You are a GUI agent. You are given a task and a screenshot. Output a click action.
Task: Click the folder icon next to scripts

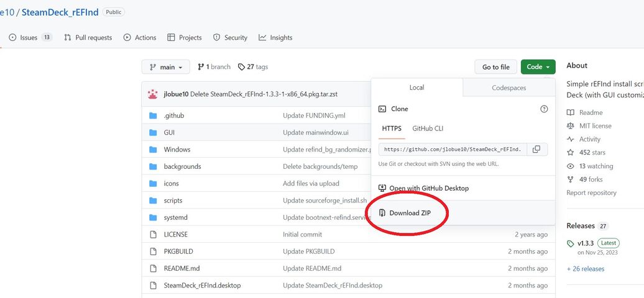pyautogui.click(x=153, y=201)
